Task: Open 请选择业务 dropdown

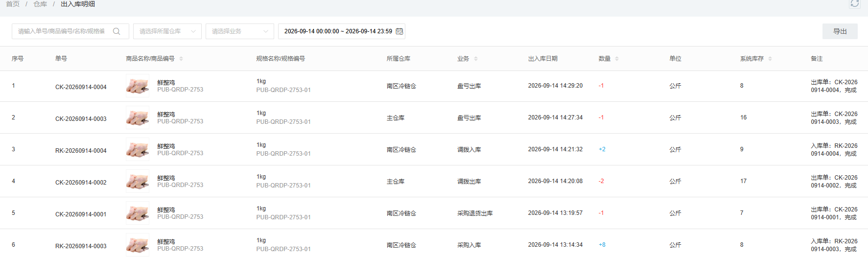Action: [x=240, y=31]
